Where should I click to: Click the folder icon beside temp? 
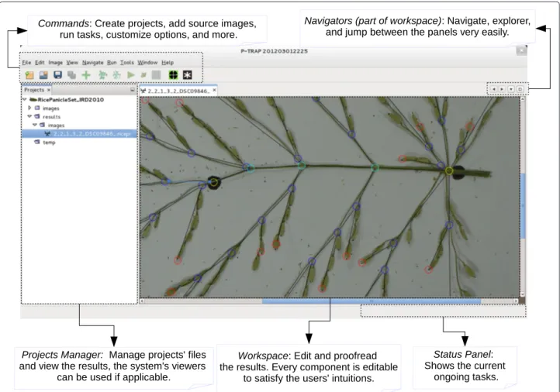pyautogui.click(x=36, y=142)
